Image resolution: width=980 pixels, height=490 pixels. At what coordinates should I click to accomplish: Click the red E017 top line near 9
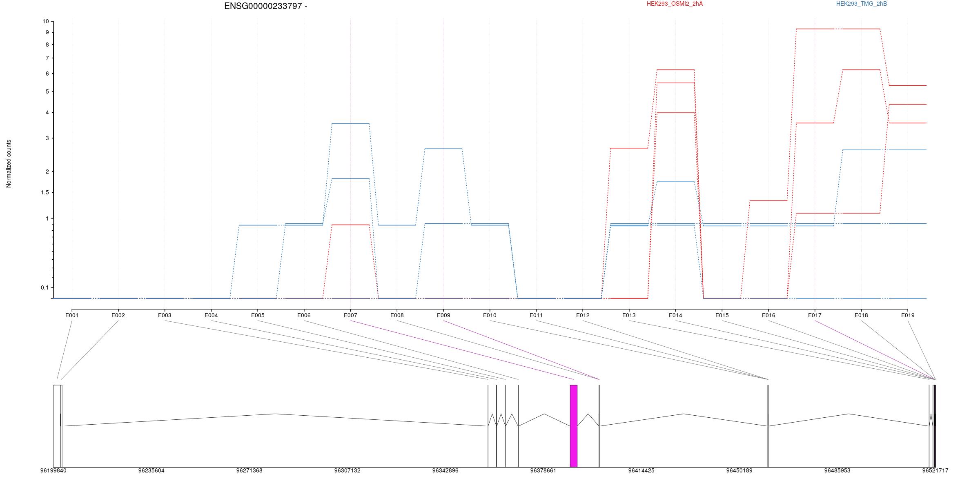point(815,29)
